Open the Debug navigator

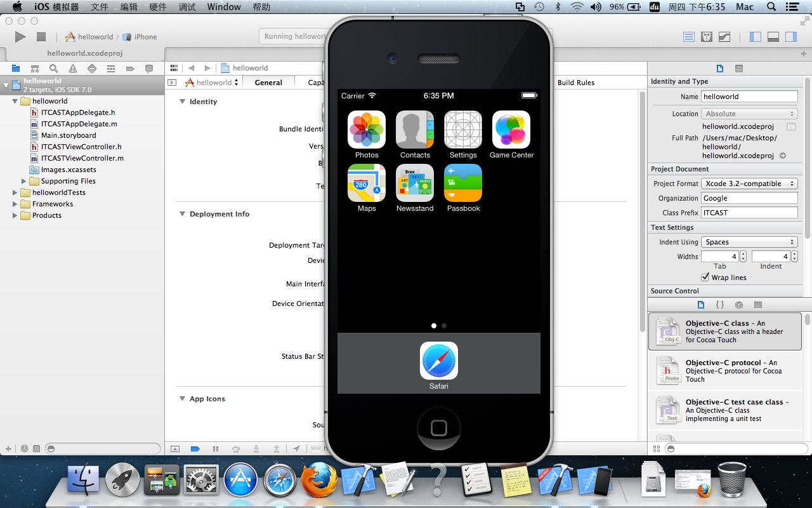click(111, 69)
